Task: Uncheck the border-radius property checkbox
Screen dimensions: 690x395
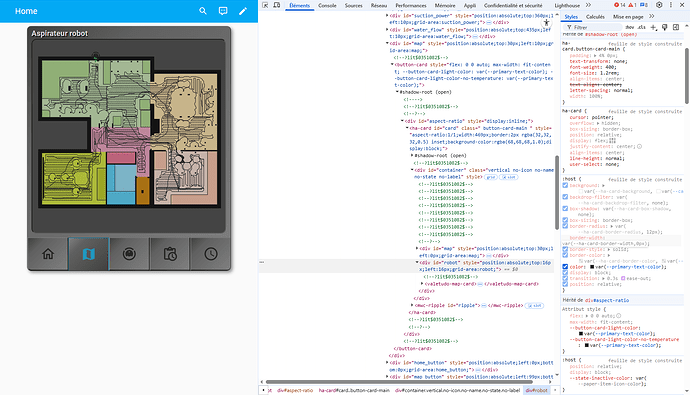Action: (x=565, y=226)
